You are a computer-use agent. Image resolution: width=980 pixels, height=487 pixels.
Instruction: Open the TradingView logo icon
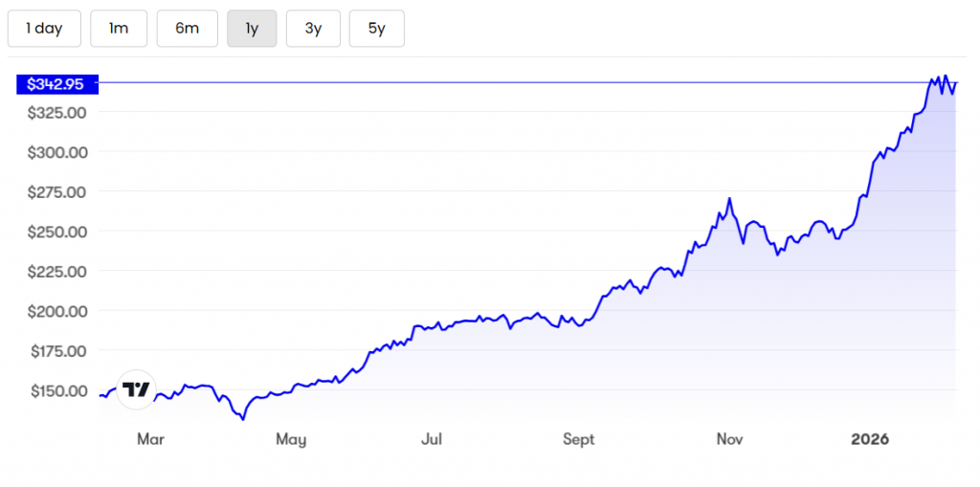coord(136,389)
